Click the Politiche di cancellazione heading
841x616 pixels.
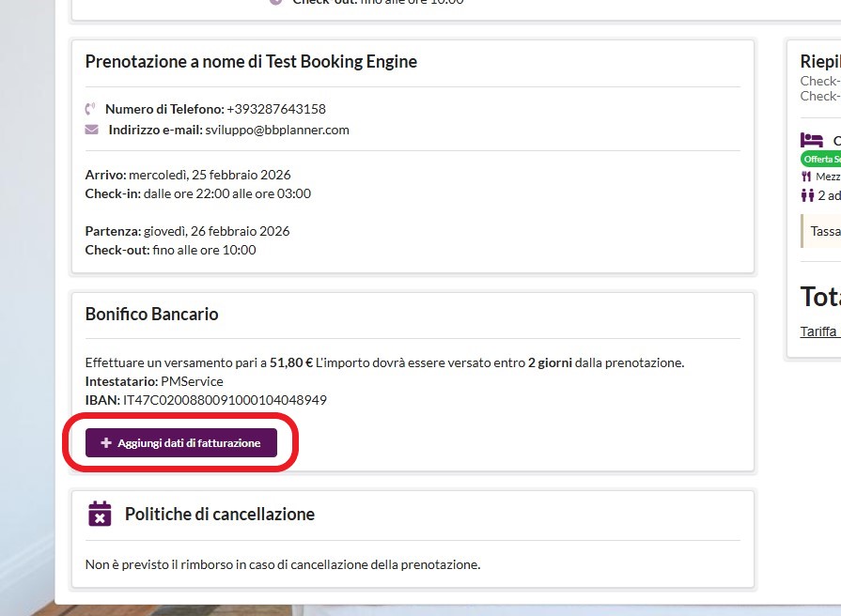point(219,514)
